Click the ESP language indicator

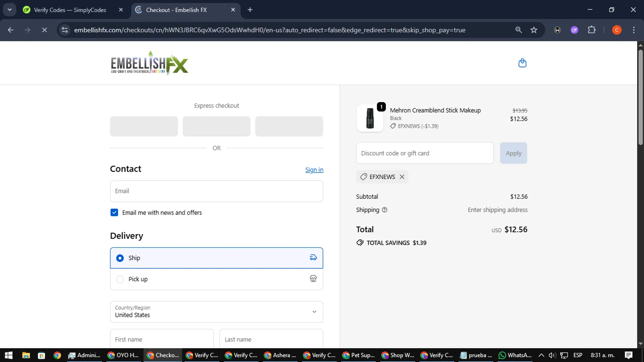578,355
